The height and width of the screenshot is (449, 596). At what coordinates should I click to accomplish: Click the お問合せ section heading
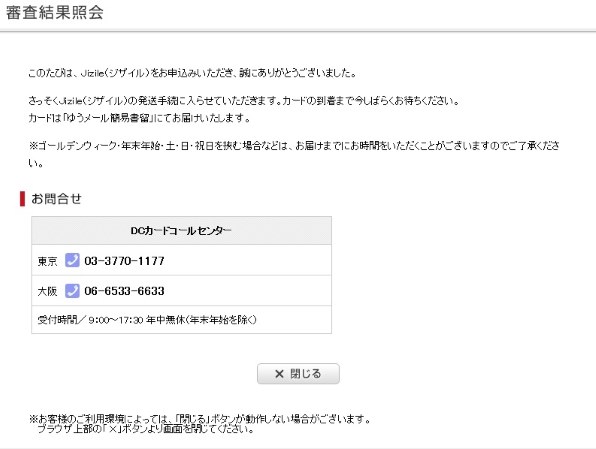pos(56,199)
